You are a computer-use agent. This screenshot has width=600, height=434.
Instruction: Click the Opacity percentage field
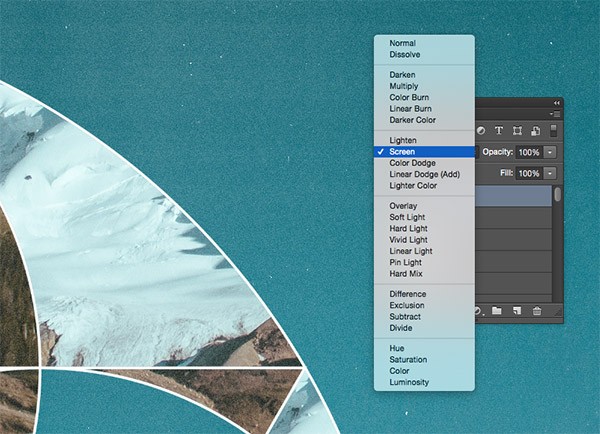coord(528,152)
